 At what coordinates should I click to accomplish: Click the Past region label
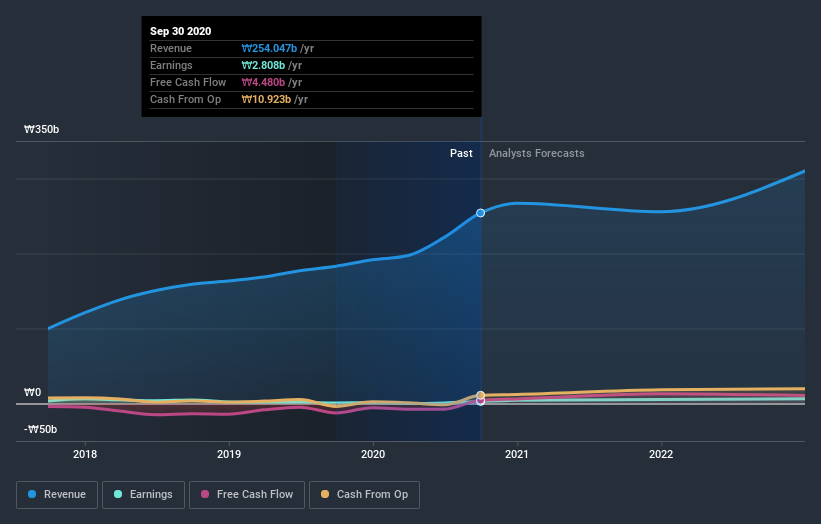[461, 153]
